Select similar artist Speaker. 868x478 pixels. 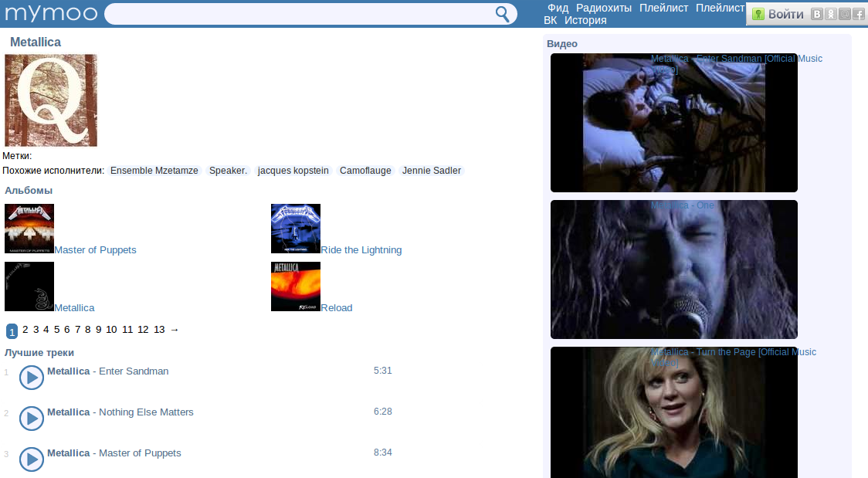(228, 171)
